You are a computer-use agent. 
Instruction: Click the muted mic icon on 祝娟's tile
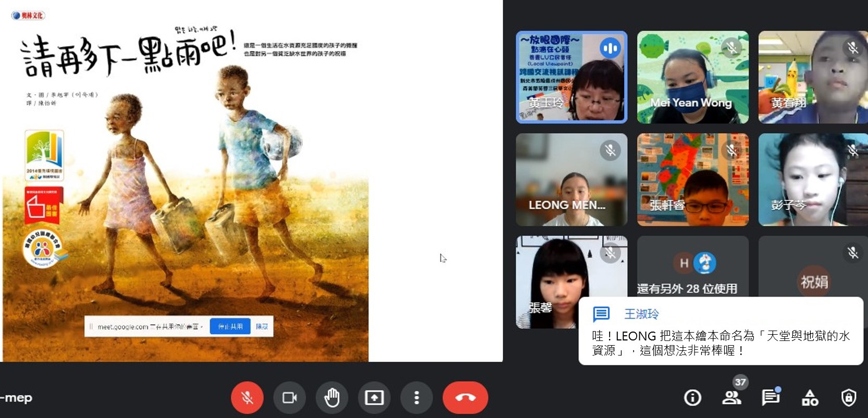(853, 253)
